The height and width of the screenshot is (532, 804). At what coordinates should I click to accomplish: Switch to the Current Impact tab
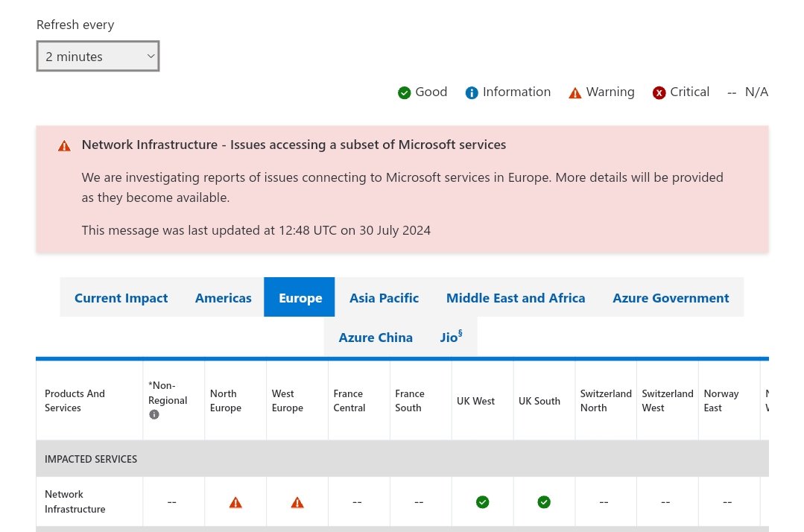tap(121, 298)
